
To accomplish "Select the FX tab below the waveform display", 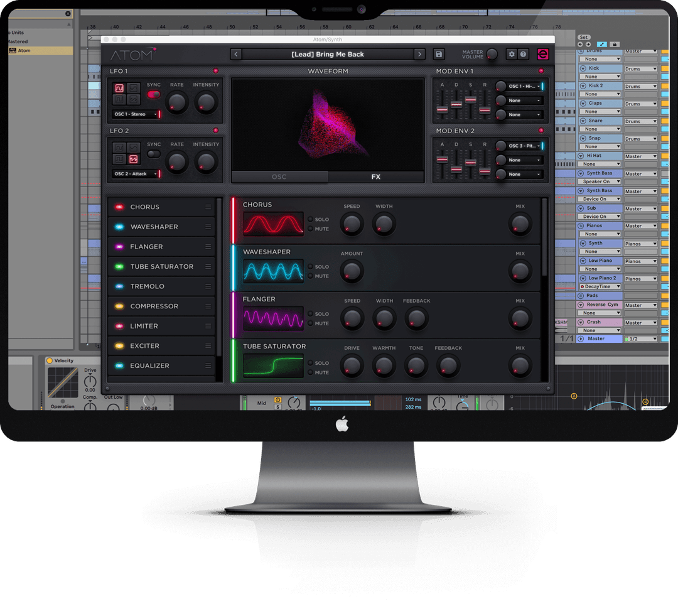I will [375, 176].
